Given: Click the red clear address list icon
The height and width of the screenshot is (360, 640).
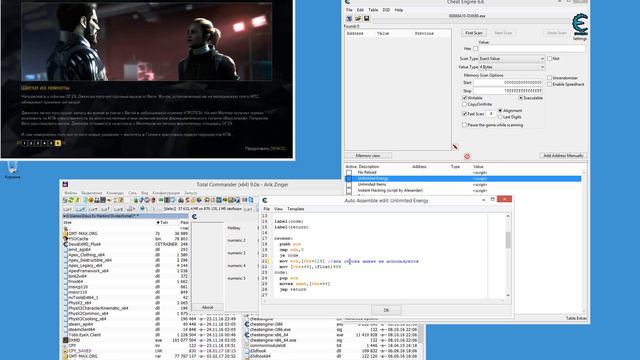Looking at the screenshot, I should pyautogui.click(x=467, y=156).
